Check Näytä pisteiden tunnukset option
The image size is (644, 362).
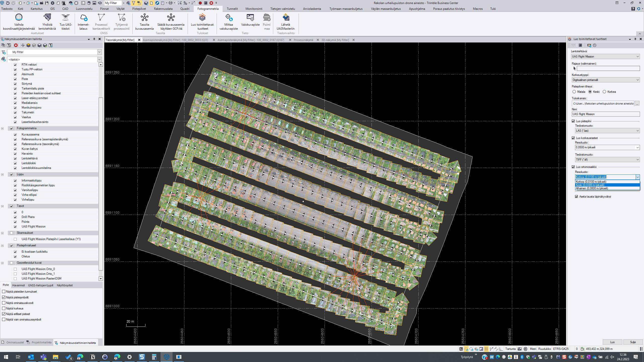tap(4, 292)
